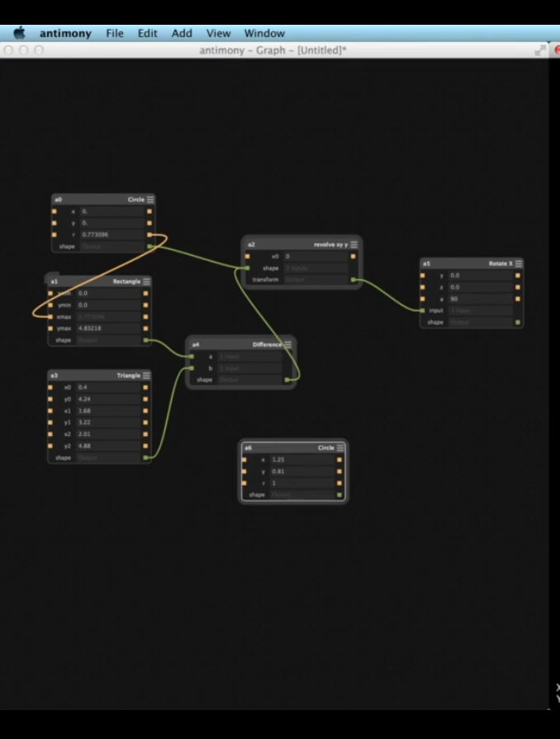
Task: Open the hamburger menu on a0 Circle node
Action: click(x=150, y=200)
